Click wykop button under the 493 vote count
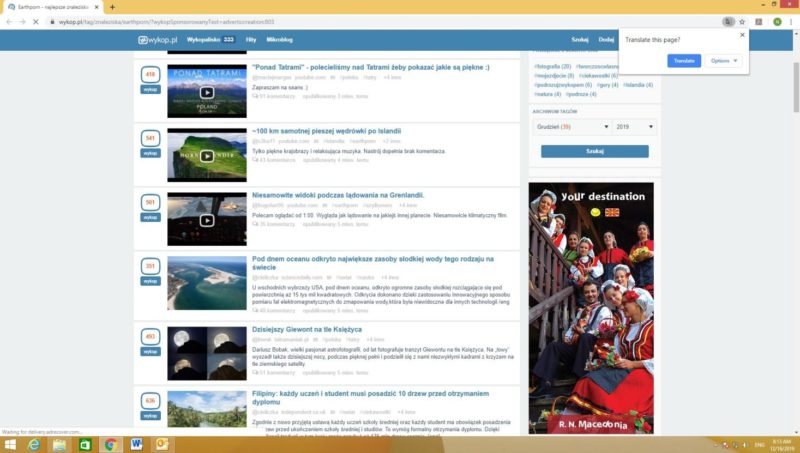This screenshot has height=453, width=800. coord(151,352)
